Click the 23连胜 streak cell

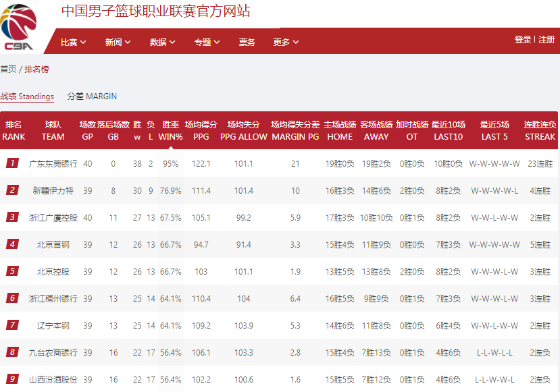pyautogui.click(x=540, y=164)
